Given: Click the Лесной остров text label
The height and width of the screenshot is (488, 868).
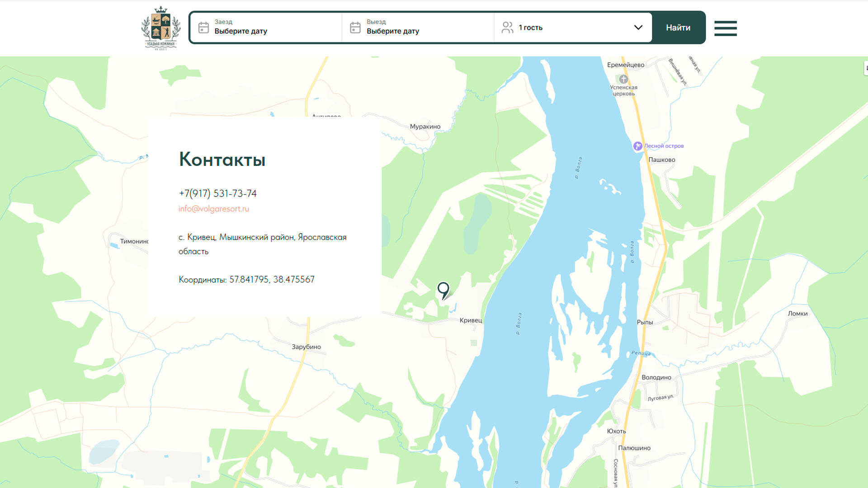Looking at the screenshot, I should 664,146.
